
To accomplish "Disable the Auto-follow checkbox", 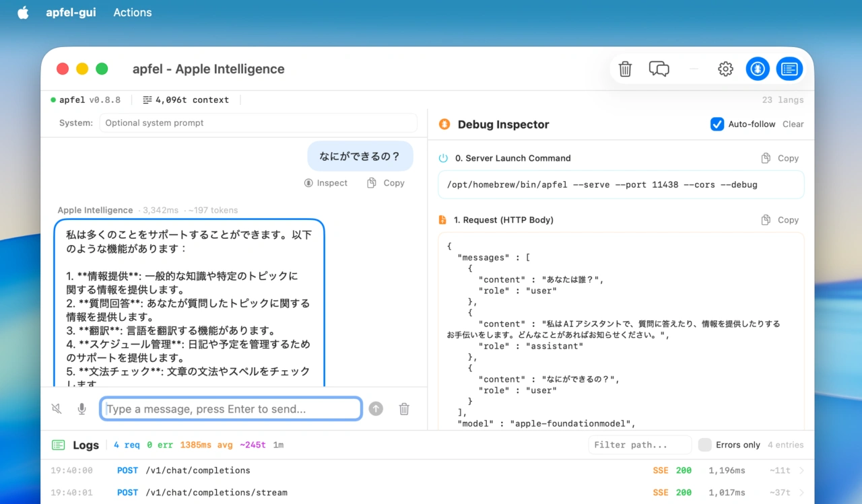I will [717, 124].
